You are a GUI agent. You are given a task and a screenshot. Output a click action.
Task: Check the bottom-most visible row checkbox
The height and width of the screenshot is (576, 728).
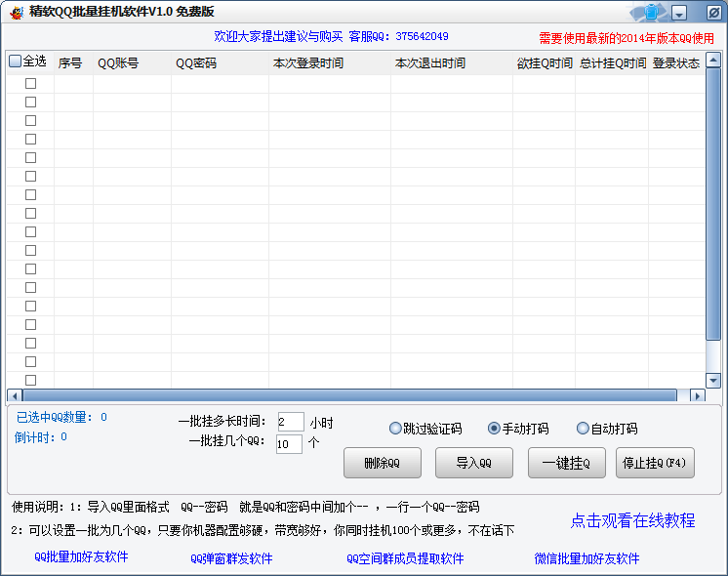[x=30, y=380]
